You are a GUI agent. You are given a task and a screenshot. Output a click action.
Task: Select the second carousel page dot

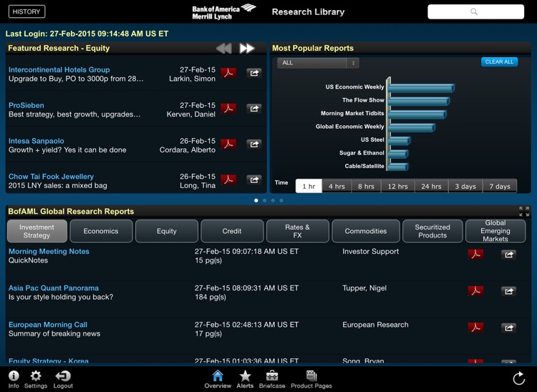tap(264, 200)
